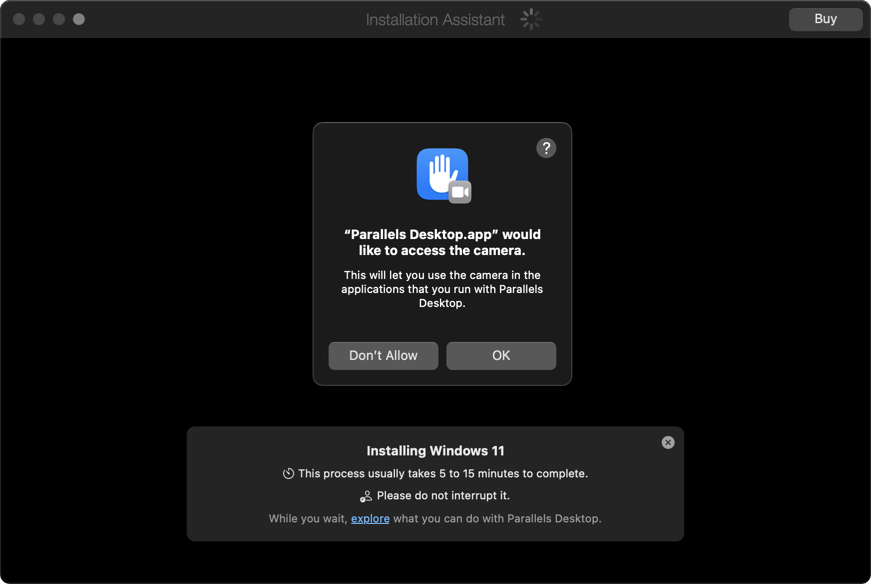This screenshot has width=871, height=584.
Task: Allow camera access with OK button
Action: [x=501, y=356]
